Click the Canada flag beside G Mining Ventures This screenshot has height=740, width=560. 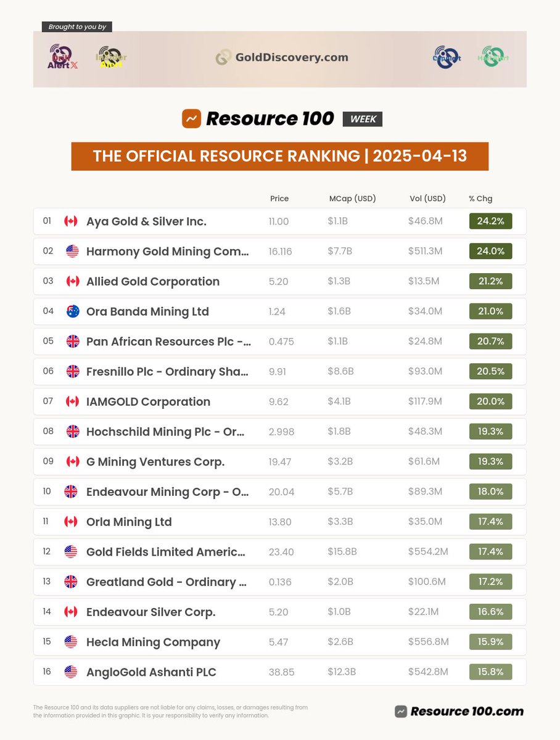click(x=72, y=462)
